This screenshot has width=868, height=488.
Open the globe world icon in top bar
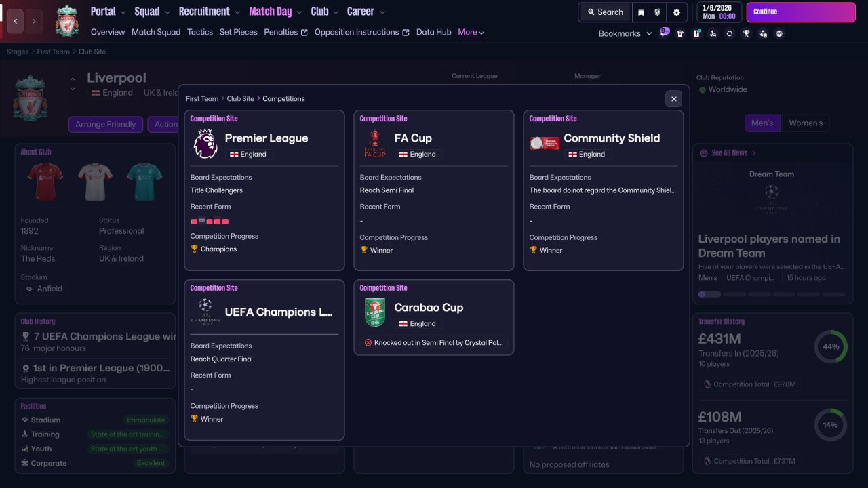click(658, 12)
